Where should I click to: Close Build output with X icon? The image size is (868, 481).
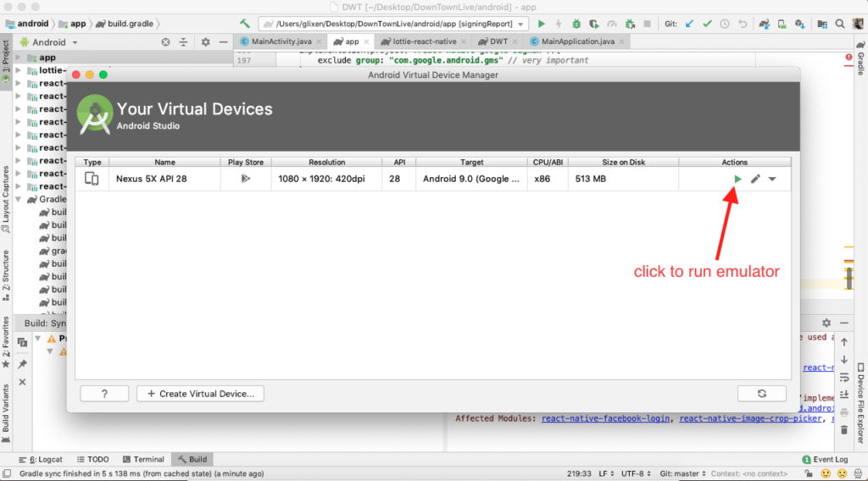click(x=22, y=382)
